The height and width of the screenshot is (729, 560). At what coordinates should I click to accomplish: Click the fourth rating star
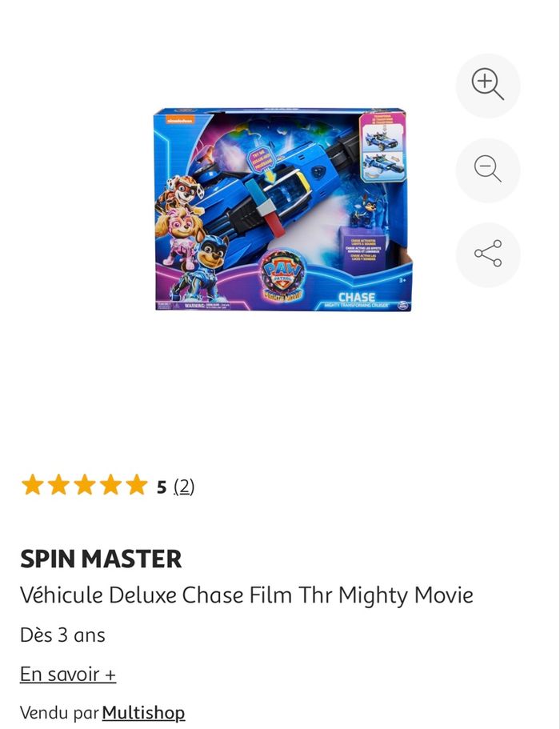point(111,485)
